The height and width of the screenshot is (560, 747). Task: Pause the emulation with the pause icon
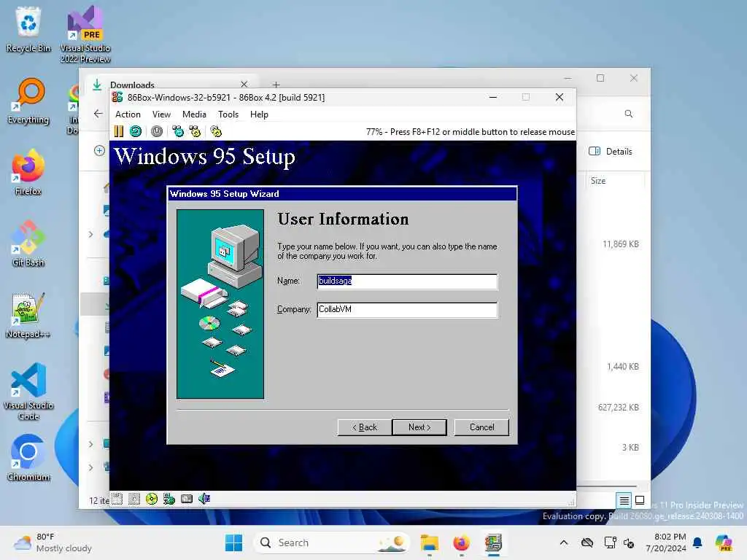pyautogui.click(x=119, y=131)
